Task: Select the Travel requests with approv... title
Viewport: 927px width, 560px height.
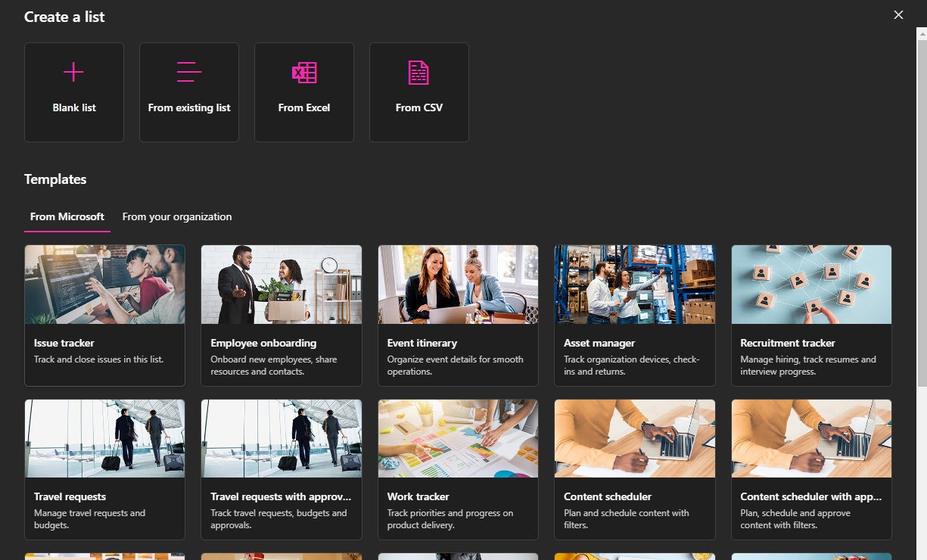Action: pos(281,496)
